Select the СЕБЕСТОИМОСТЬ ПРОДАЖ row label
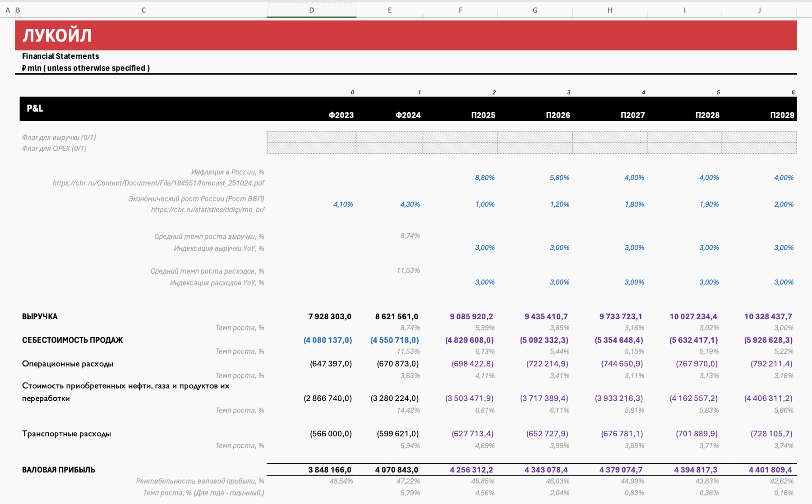Viewport: 812px width, 504px height. coord(72,340)
